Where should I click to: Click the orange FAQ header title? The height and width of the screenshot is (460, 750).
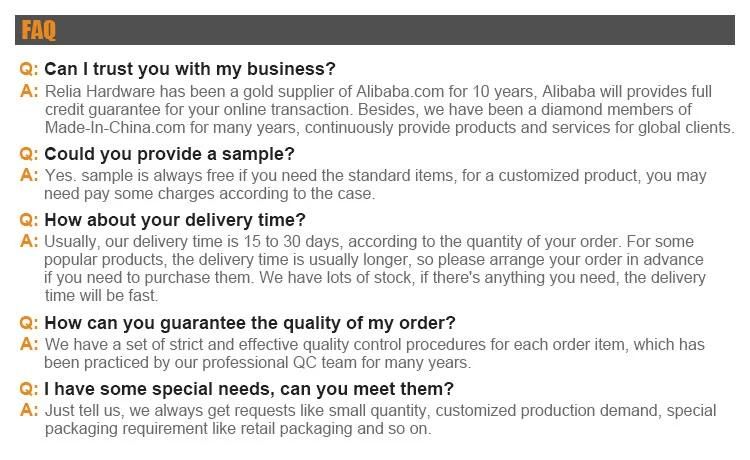38,30
